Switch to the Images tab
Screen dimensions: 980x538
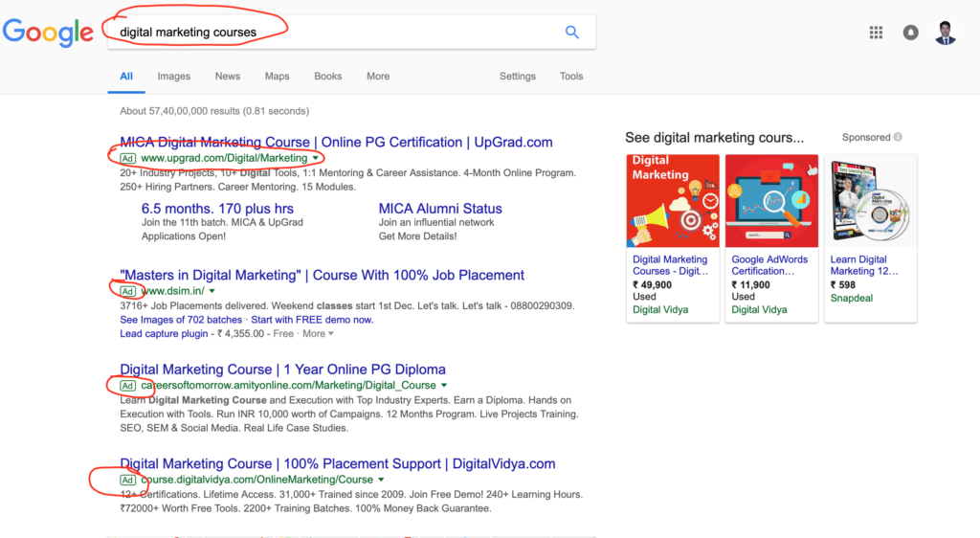tap(174, 77)
